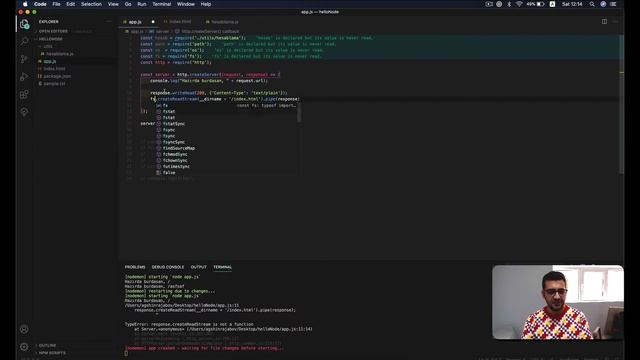640x360 pixels.
Task: Click the Wi-Fi icon in menu bar
Action: [519, 4]
